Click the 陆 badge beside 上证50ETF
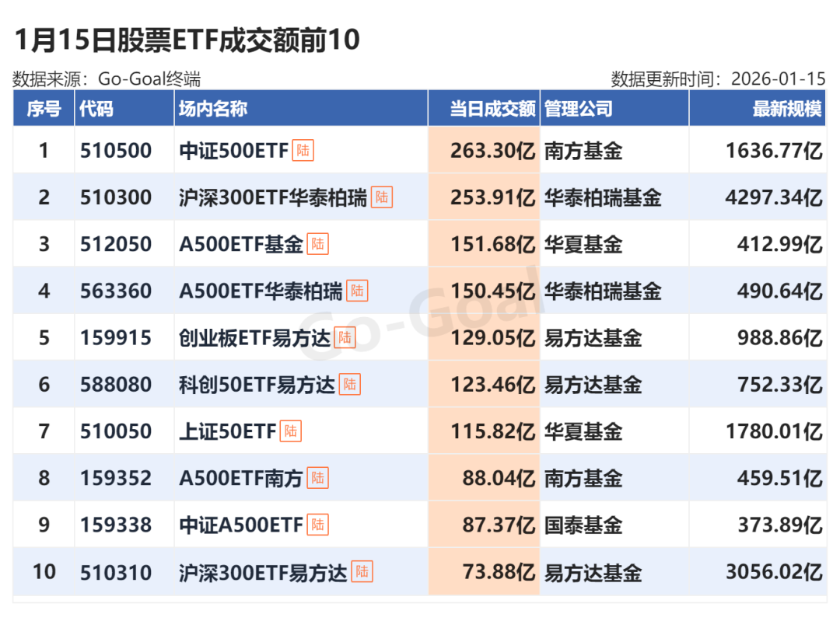 click(x=290, y=431)
